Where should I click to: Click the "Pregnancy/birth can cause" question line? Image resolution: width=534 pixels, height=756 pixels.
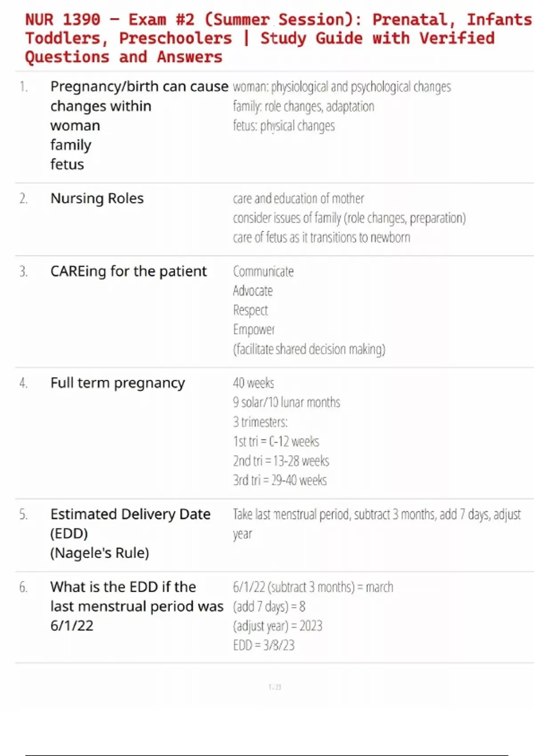pos(139,86)
